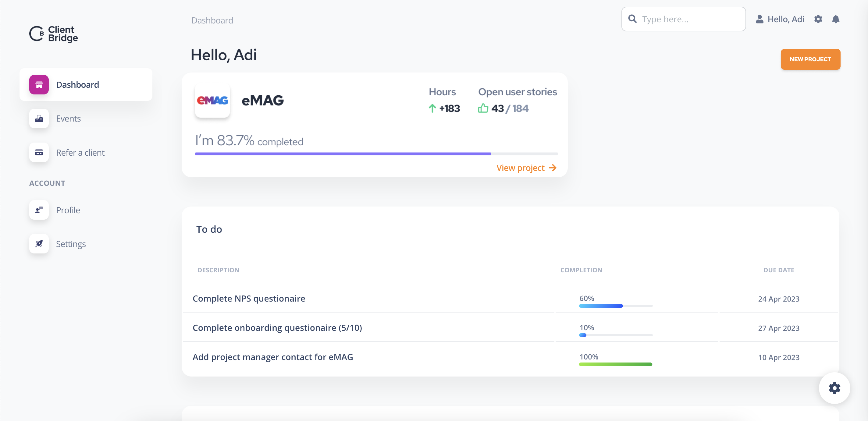868x421 pixels.
Task: Click the top bar gear icon
Action: (x=818, y=19)
